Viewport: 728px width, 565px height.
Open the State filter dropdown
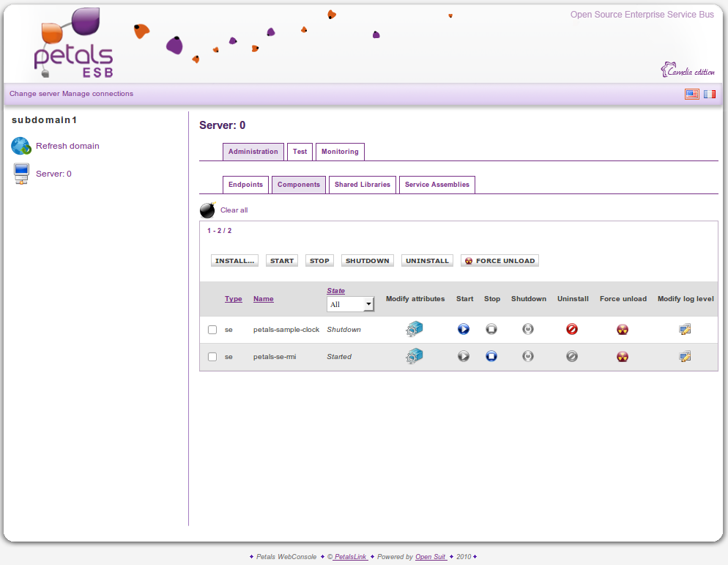point(350,304)
